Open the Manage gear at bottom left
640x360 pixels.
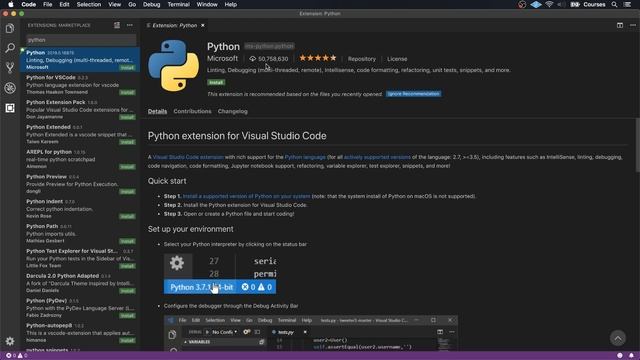click(10, 341)
